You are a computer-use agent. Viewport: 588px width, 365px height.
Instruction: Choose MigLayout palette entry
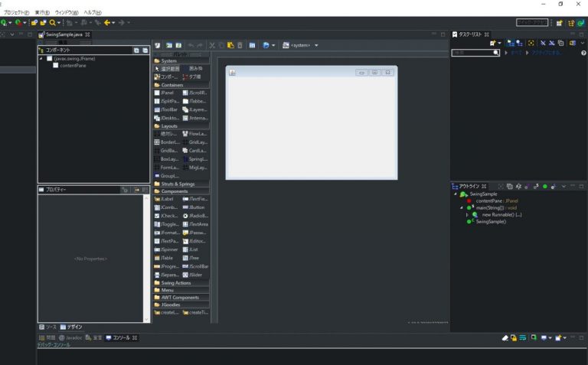tap(194, 168)
